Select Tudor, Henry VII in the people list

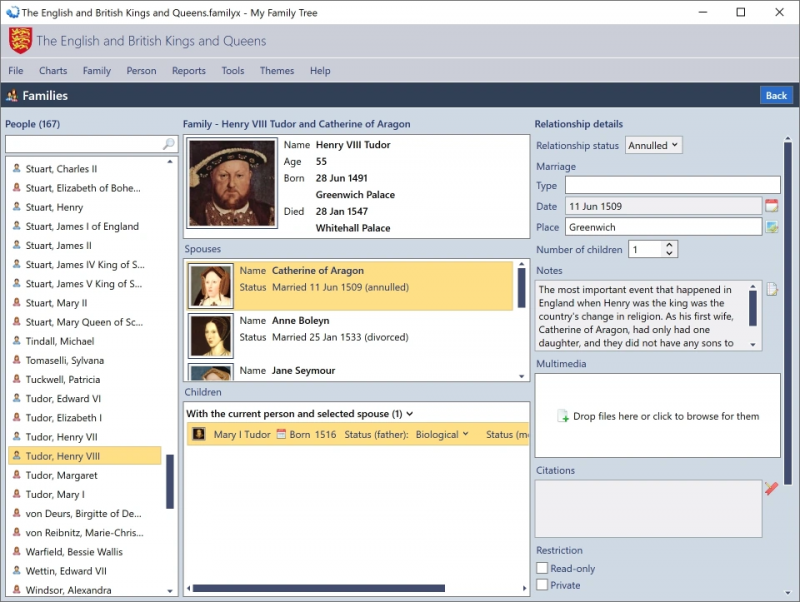pyautogui.click(x=85, y=437)
